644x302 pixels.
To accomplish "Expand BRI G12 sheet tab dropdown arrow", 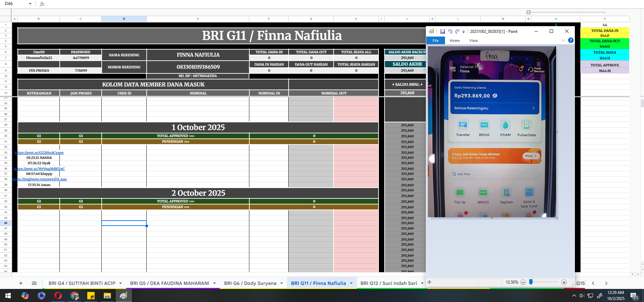I will click(x=422, y=283).
